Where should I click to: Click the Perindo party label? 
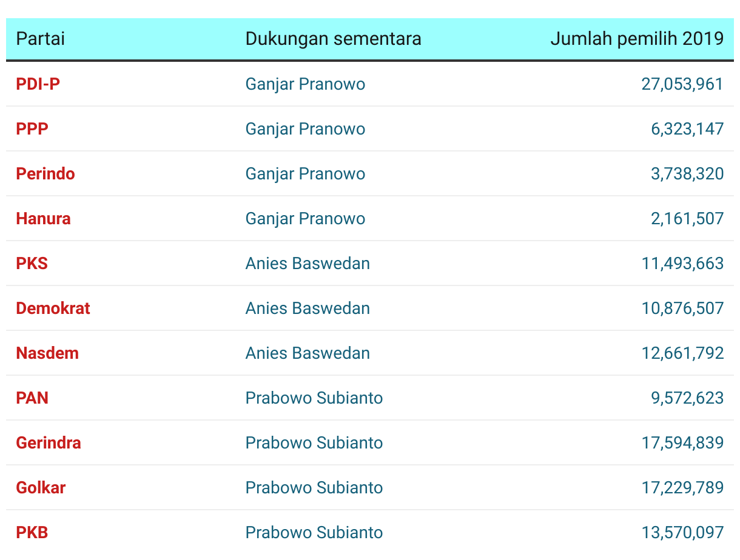click(x=45, y=173)
